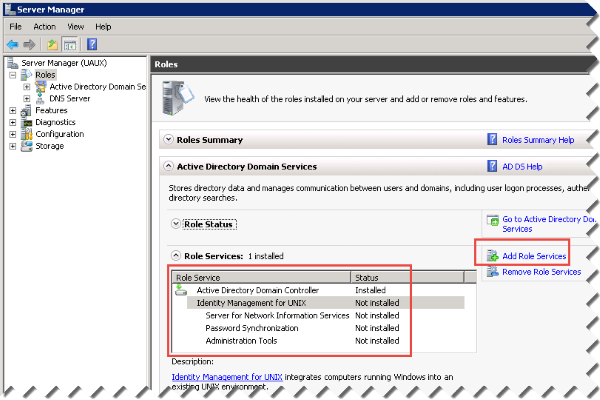Image resolution: width=600 pixels, height=400 pixels.
Task: Collapse the Roles tree node
Action: (x=13, y=75)
